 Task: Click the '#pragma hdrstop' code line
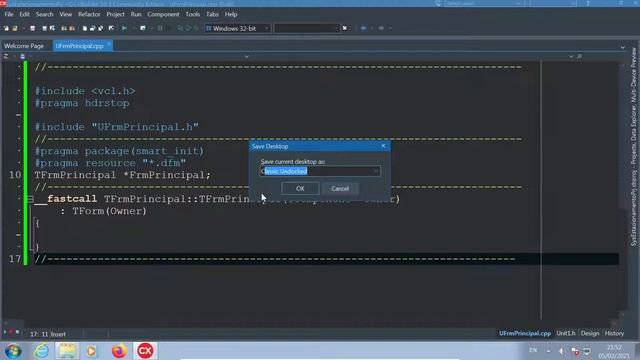82,103
